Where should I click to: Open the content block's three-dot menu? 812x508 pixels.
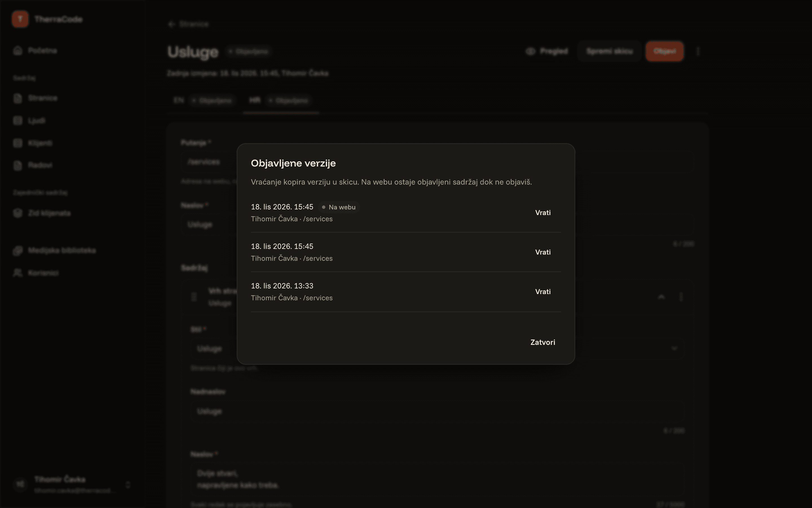681,297
